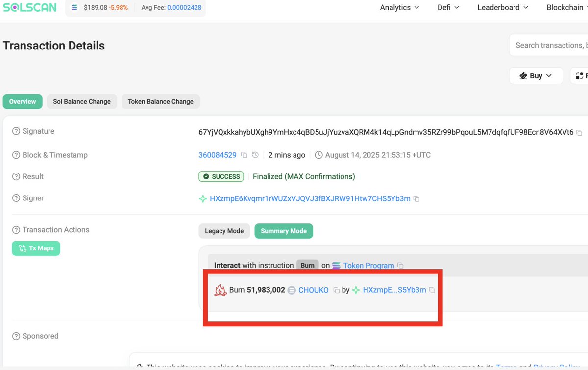Viewport: 588px width, 370px height.
Task: Click the clock icon beside the date
Action: coord(318,155)
